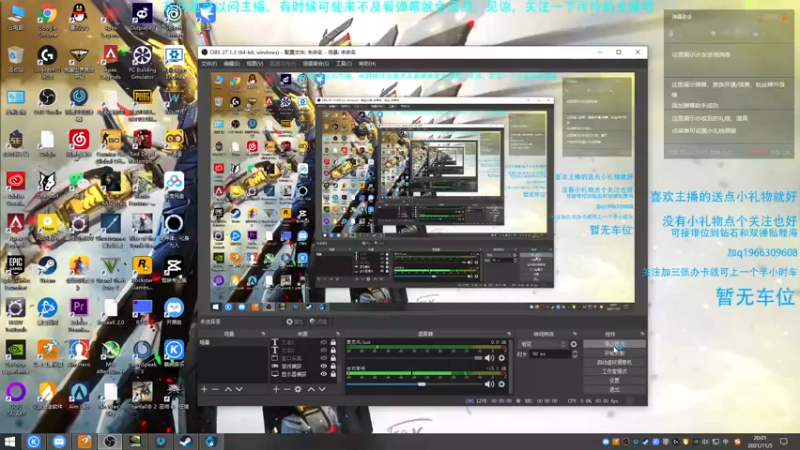Toggle visibility of 游戏捕获 source
The height and width of the screenshot is (450, 800).
pyautogui.click(x=323, y=366)
